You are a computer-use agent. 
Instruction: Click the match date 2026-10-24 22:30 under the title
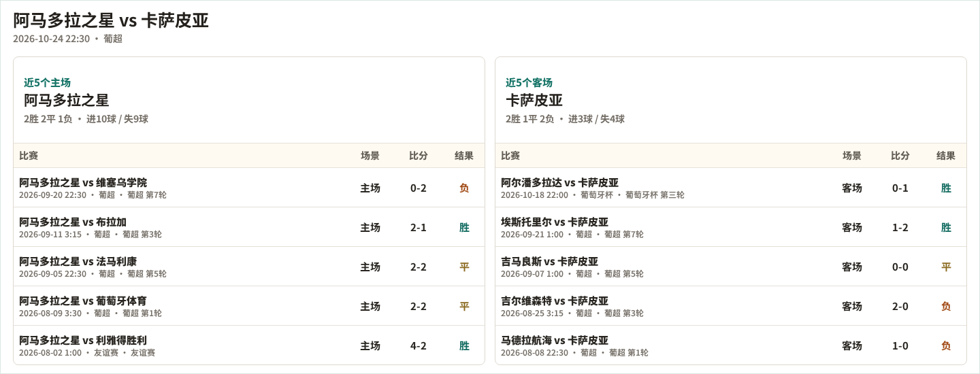tap(51, 39)
